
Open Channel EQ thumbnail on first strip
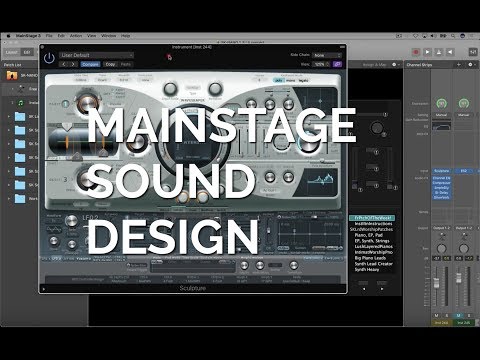[442, 126]
